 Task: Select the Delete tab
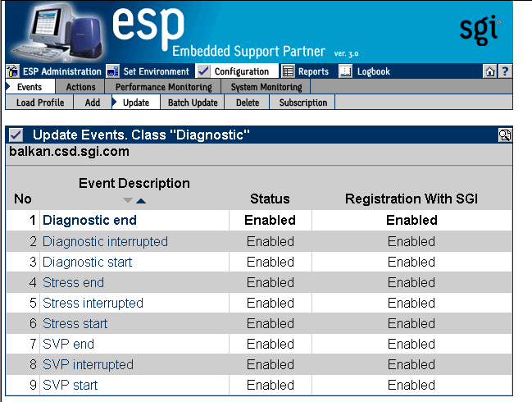click(x=248, y=103)
